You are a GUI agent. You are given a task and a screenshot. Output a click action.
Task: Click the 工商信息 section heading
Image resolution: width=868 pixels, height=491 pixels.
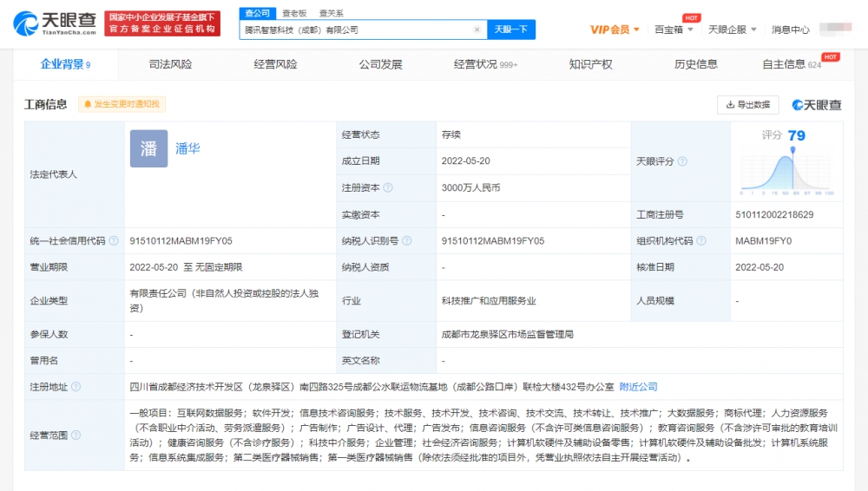46,104
